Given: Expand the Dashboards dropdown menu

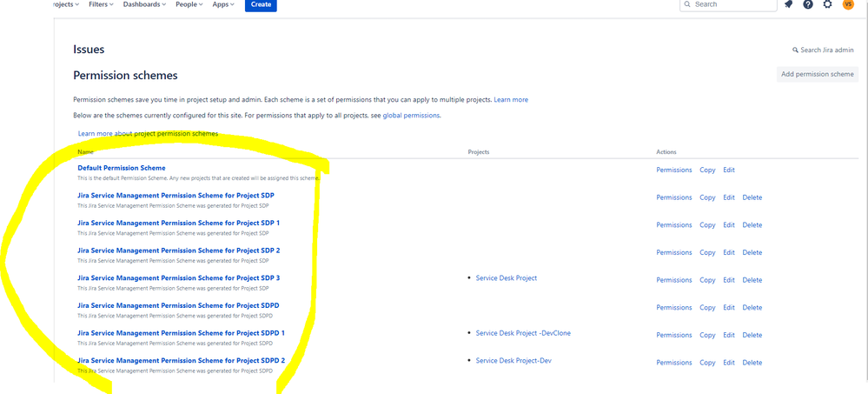Looking at the screenshot, I should pyautogui.click(x=145, y=3).
